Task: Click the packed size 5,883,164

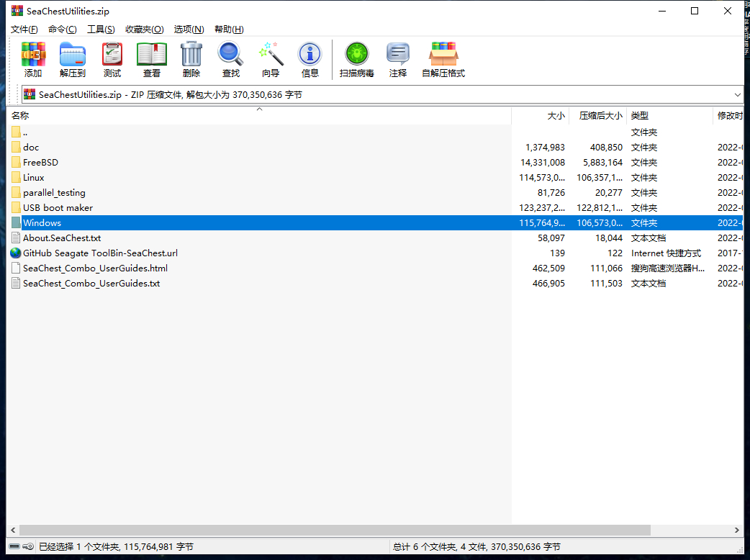Action: (x=602, y=163)
